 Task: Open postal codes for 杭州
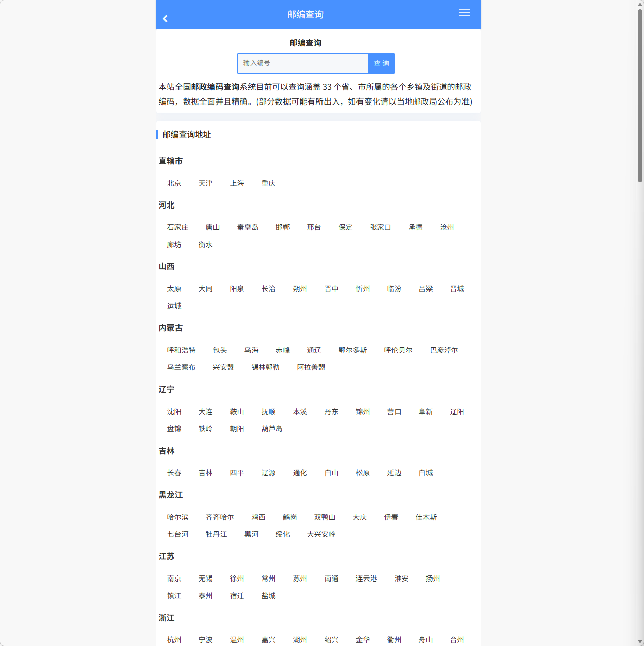pyautogui.click(x=174, y=640)
